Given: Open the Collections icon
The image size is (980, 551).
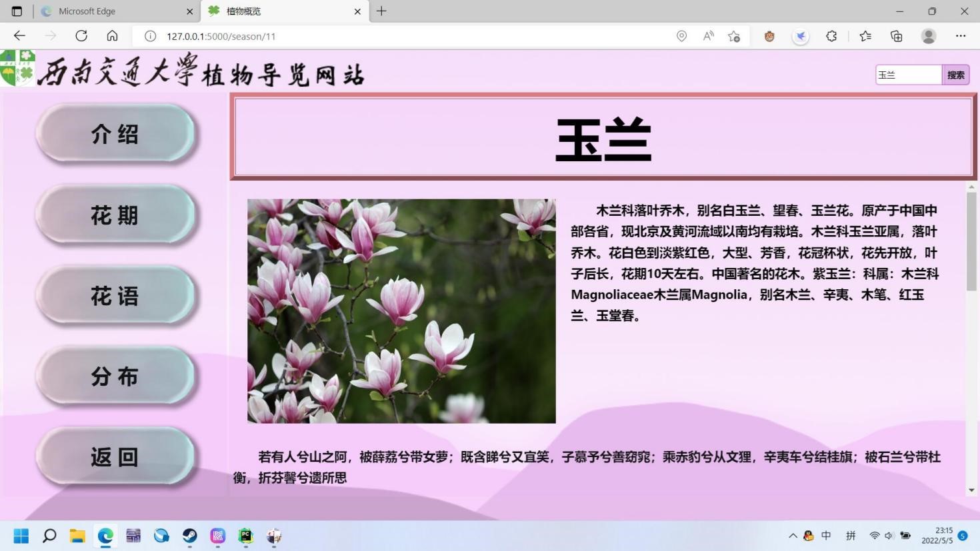Looking at the screenshot, I should pyautogui.click(x=897, y=36).
